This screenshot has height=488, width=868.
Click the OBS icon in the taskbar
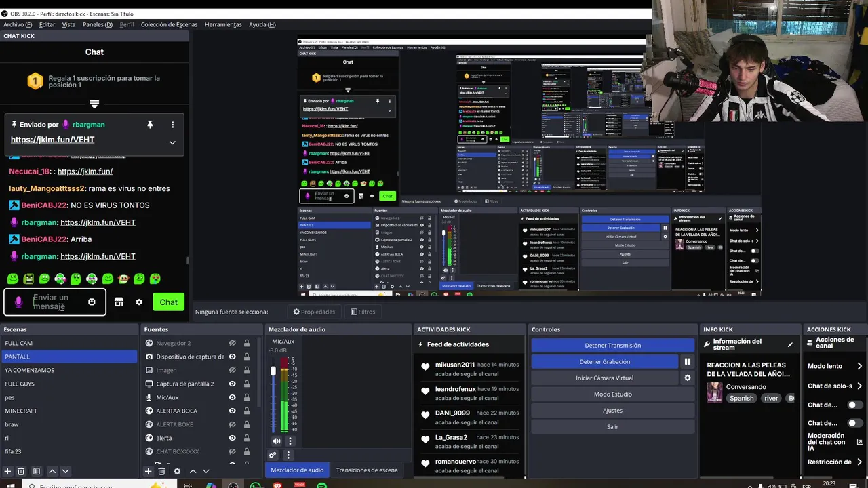pos(233,485)
